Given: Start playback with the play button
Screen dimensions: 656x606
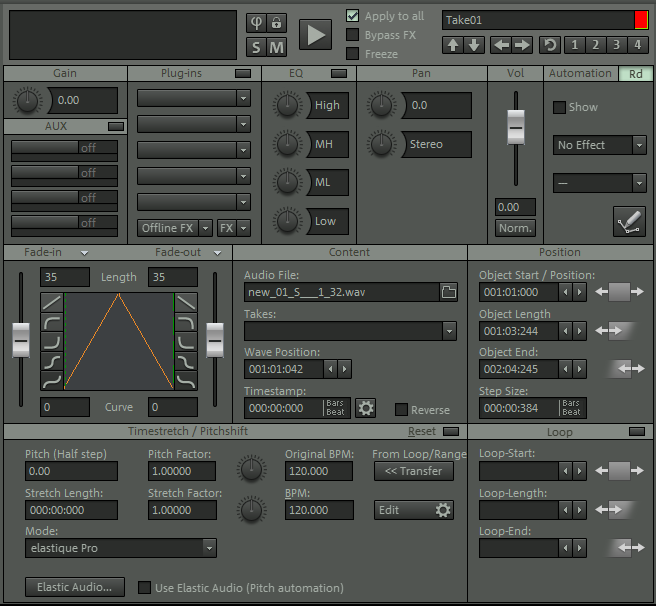Looking at the screenshot, I should 315,34.
